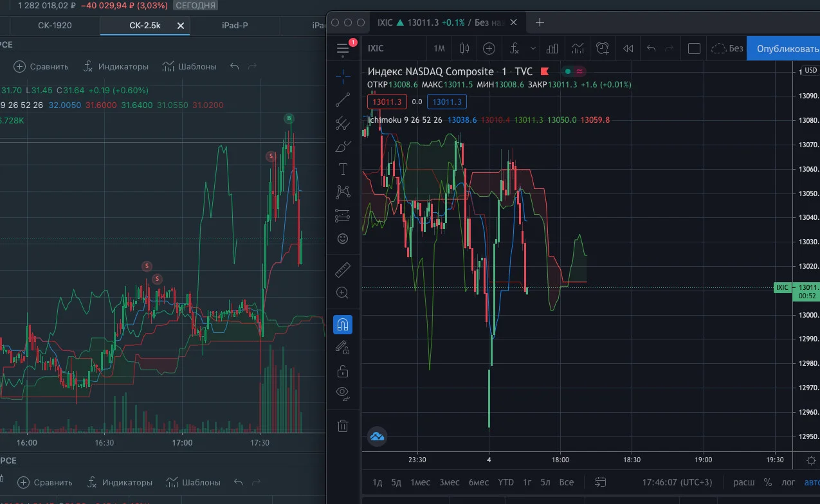Click the red flag next to TVC
Viewport: 820px width, 504px height.
545,71
